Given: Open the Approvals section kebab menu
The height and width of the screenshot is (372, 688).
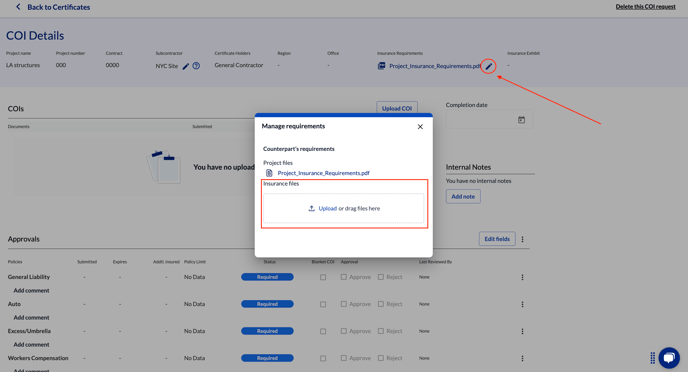Looking at the screenshot, I should coord(522,240).
